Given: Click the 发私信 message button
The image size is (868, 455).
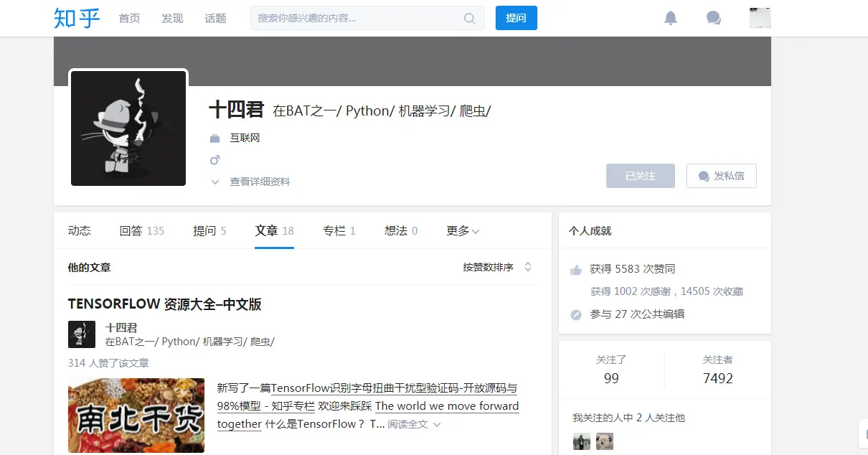Looking at the screenshot, I should click(722, 176).
